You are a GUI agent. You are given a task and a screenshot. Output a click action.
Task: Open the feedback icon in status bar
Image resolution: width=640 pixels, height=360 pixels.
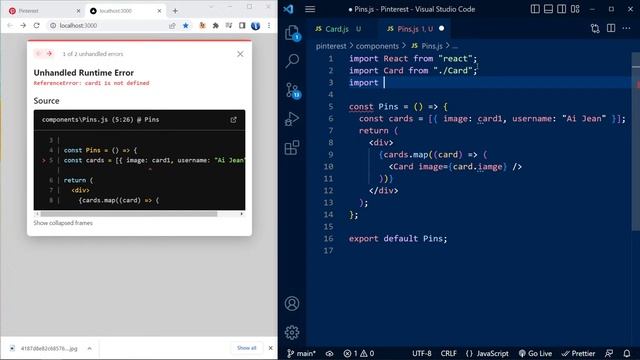coord(609,353)
